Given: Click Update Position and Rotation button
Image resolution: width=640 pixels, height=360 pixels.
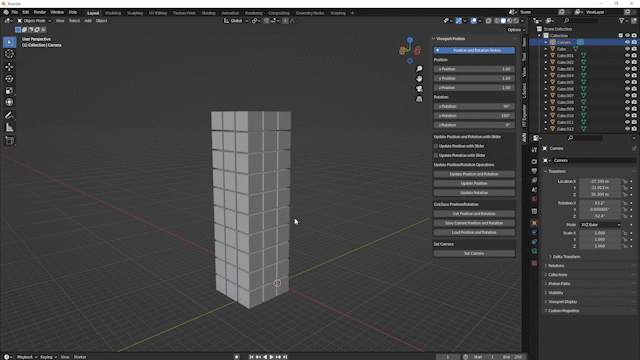Looking at the screenshot, I should 474,174.
